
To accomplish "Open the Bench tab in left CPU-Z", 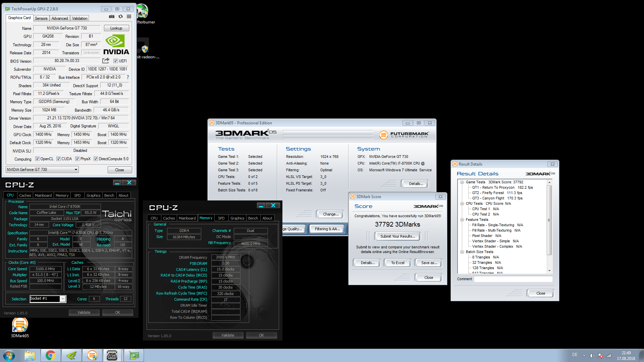I will [x=109, y=195].
